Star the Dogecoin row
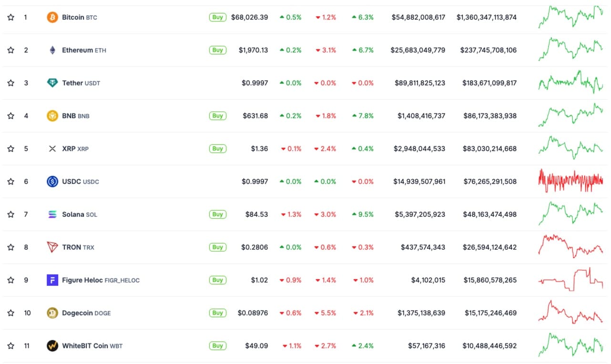The width and height of the screenshot is (611, 364). [x=10, y=313]
